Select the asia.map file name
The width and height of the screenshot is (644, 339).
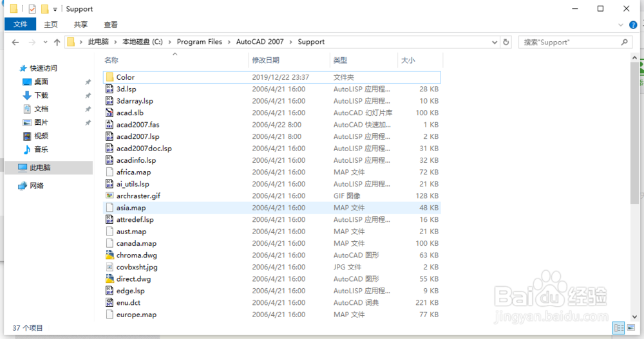(131, 208)
